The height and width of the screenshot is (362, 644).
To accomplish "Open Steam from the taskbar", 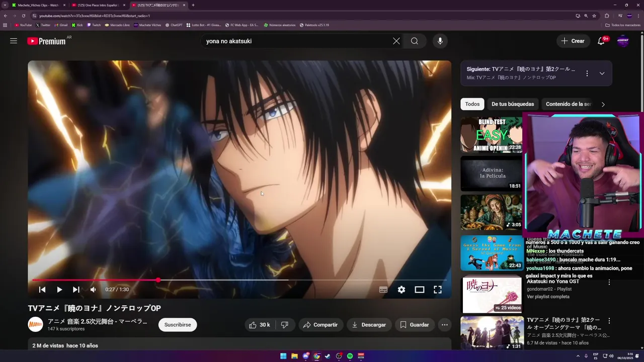I will pos(328,356).
